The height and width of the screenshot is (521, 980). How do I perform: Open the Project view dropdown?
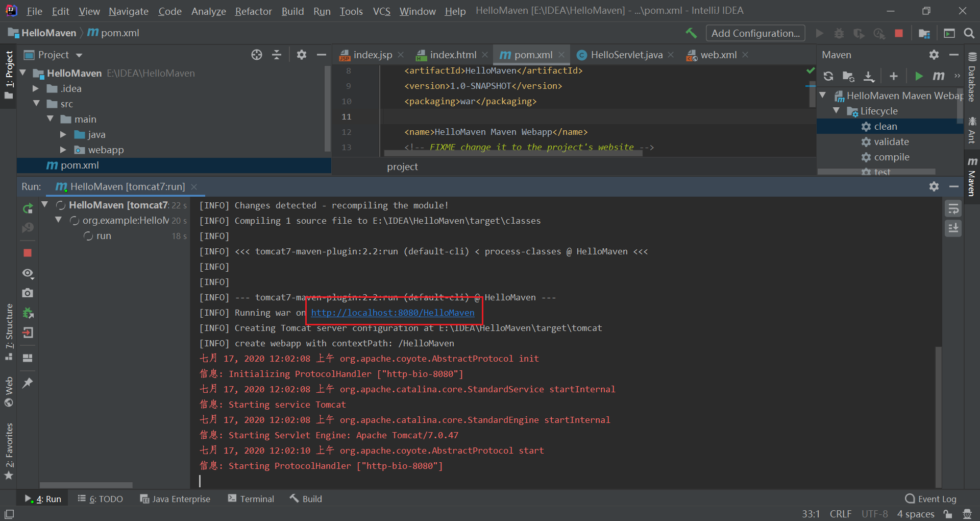point(79,55)
